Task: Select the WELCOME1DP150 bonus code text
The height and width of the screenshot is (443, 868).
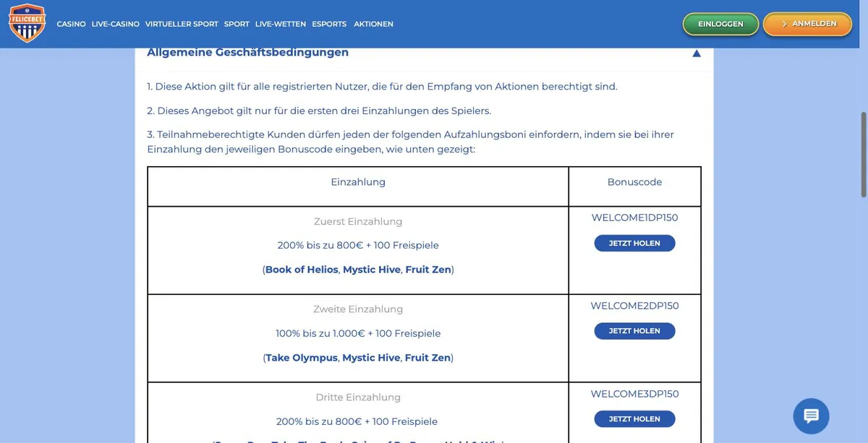Action: click(x=634, y=218)
